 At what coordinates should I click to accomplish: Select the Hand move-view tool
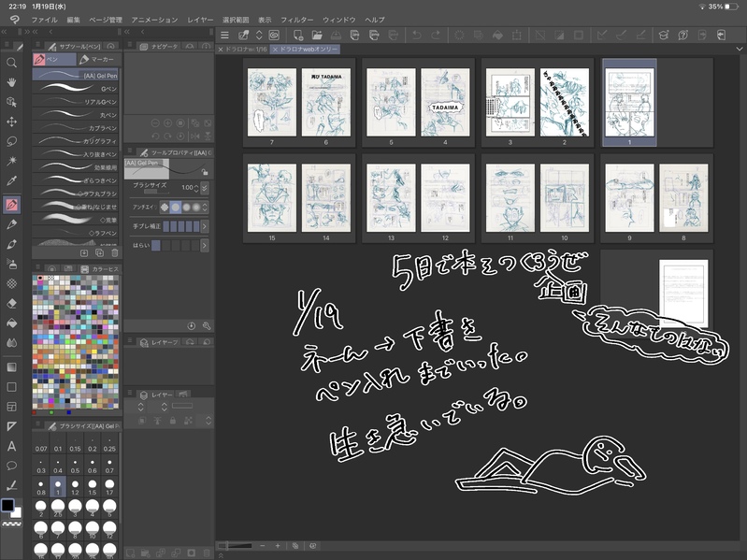click(11, 82)
